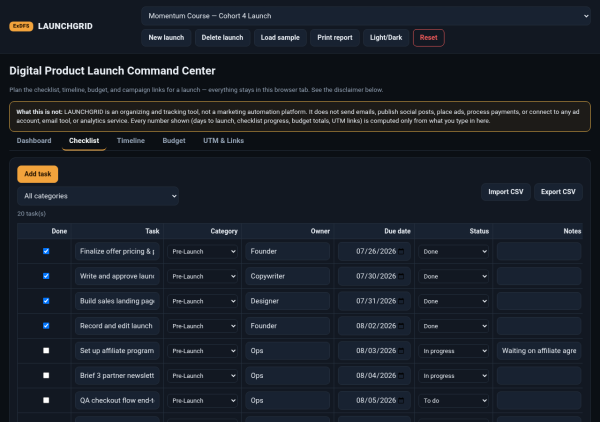This screenshot has height=422, width=600.
Task: Open calendar picker for 08/02/2026 due date
Action: coord(401,326)
